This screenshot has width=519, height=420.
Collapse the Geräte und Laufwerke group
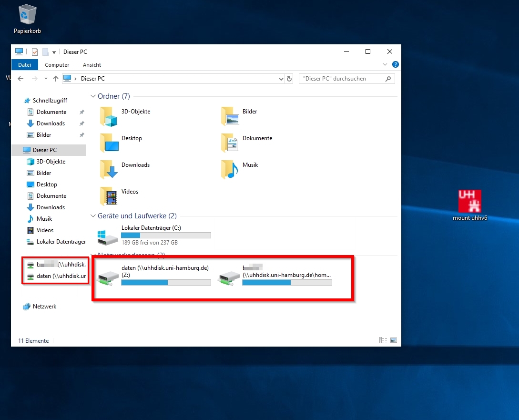tap(93, 216)
